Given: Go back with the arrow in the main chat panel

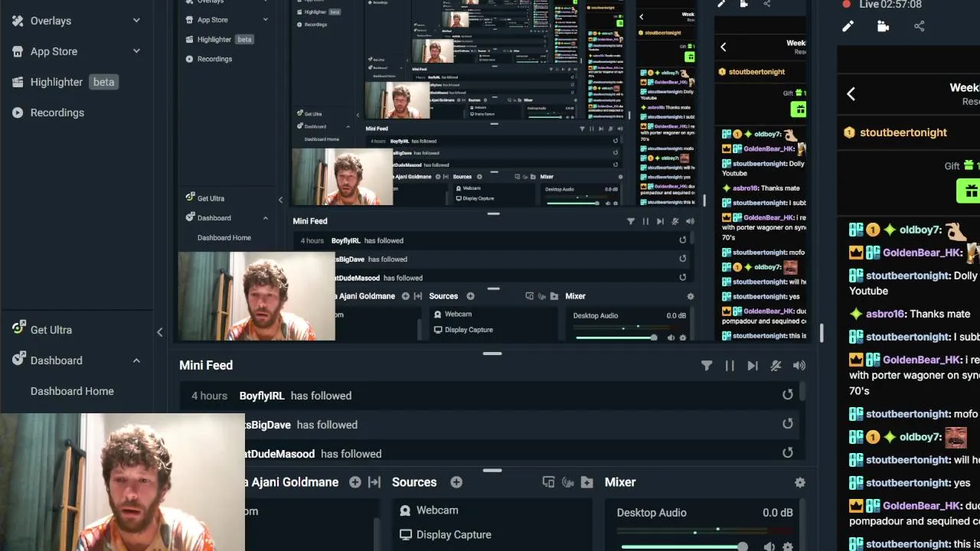Looking at the screenshot, I should tap(851, 93).
